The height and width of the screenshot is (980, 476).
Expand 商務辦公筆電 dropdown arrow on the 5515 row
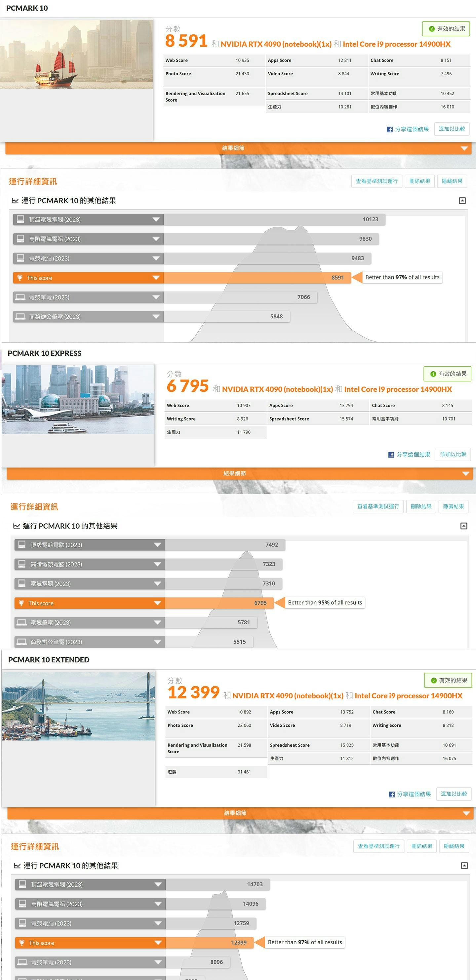click(158, 642)
